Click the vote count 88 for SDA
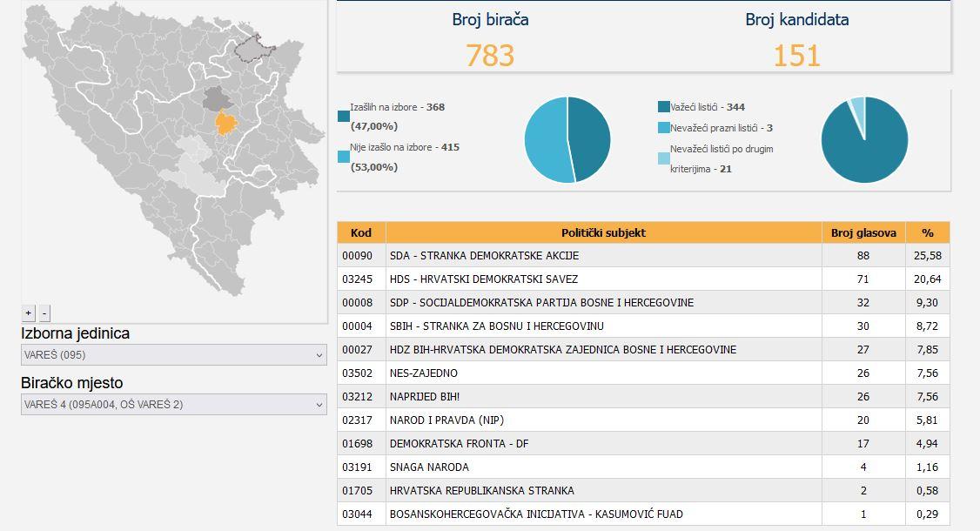Image resolution: width=980 pixels, height=531 pixels. click(863, 255)
